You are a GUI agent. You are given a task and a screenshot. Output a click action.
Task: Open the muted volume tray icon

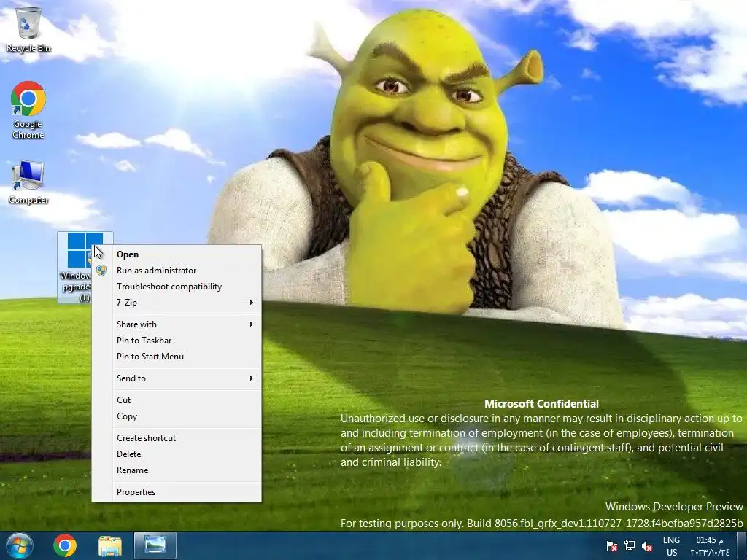647,546
